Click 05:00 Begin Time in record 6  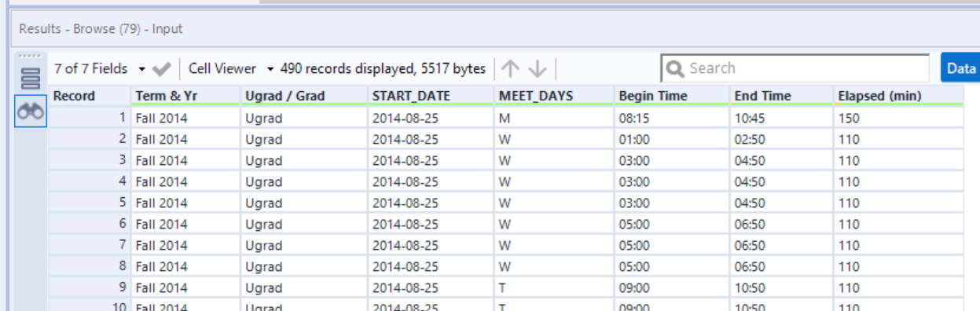pyautogui.click(x=672, y=224)
